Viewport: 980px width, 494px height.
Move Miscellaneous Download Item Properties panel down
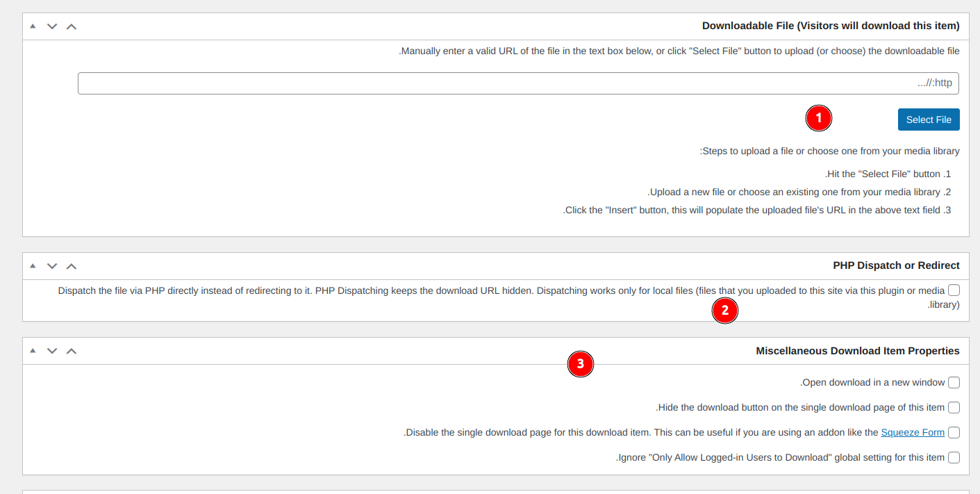click(52, 352)
